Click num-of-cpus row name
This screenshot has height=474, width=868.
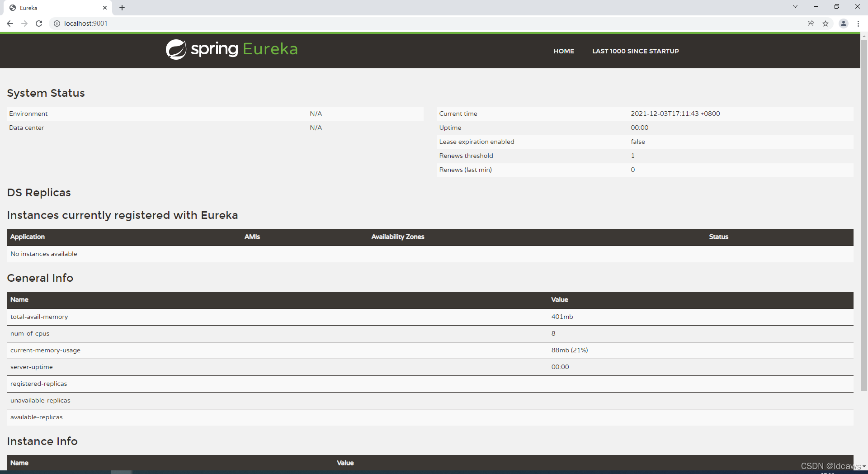[x=30, y=334]
